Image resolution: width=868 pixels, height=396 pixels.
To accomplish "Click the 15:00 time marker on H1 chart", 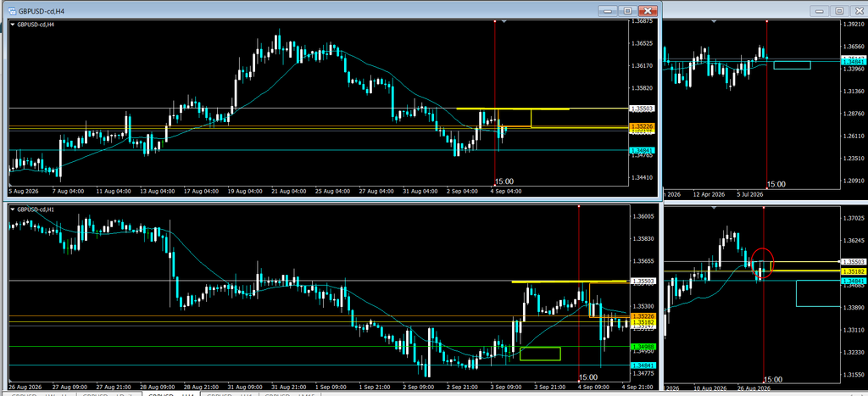I will pyautogui.click(x=588, y=377).
